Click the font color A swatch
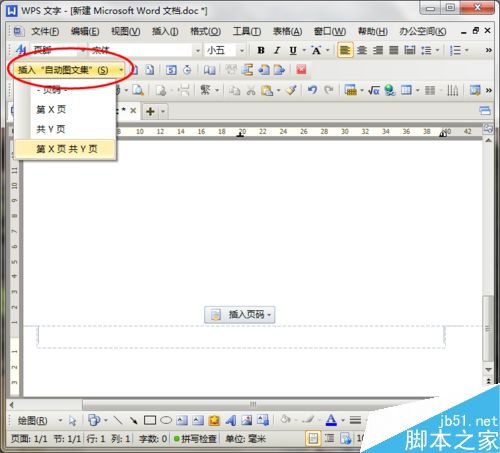The height and width of the screenshot is (453, 500). coord(331,420)
